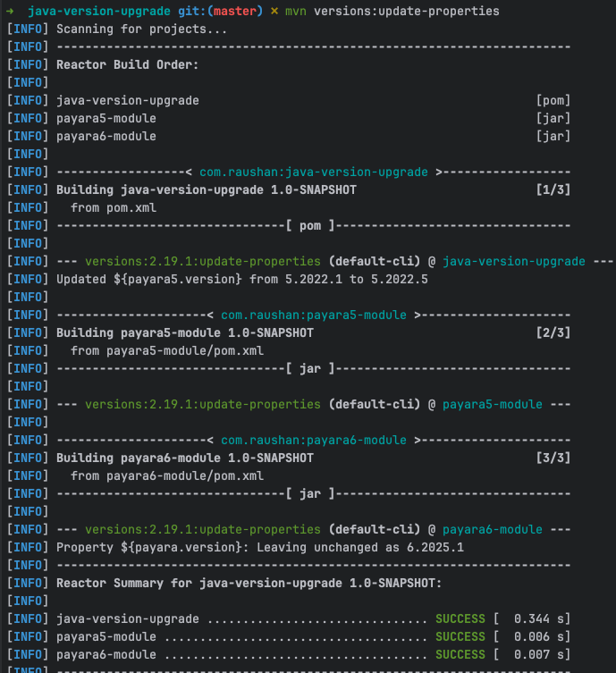The image size is (616, 673).
Task: Click '[jar]' tag next to payara5-module
Action: coord(553,119)
